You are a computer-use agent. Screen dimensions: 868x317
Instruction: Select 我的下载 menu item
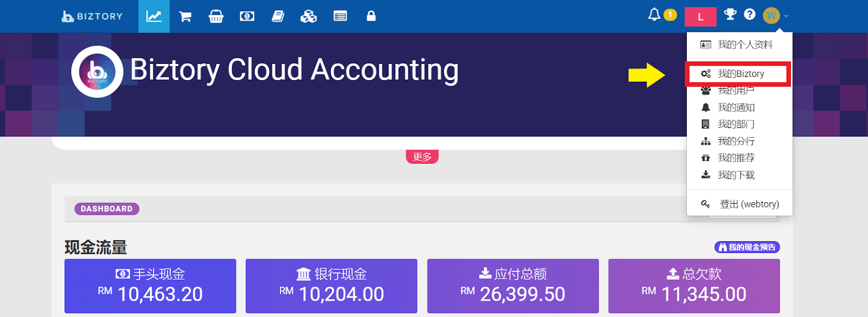pyautogui.click(x=739, y=174)
